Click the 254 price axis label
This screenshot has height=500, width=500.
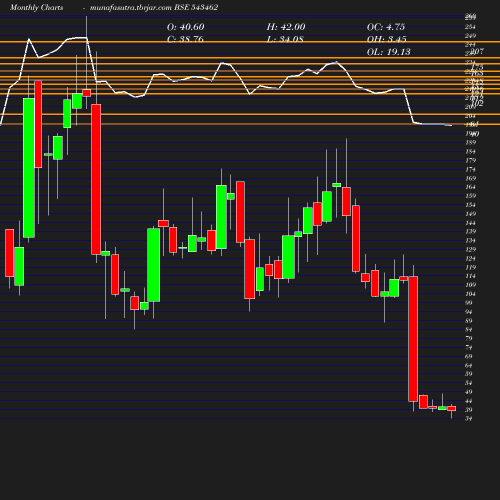tap(470, 27)
